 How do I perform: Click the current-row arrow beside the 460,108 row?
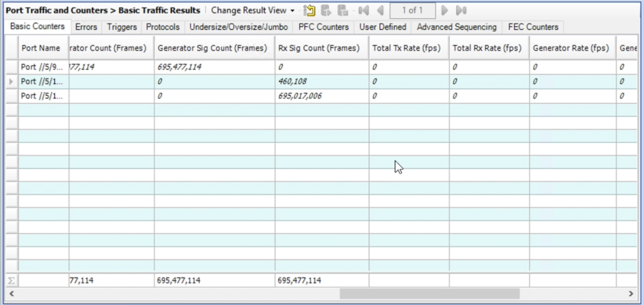coord(11,82)
